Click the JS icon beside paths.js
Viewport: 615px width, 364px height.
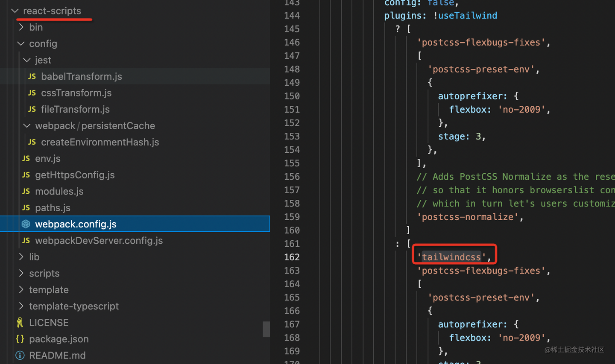(x=26, y=208)
